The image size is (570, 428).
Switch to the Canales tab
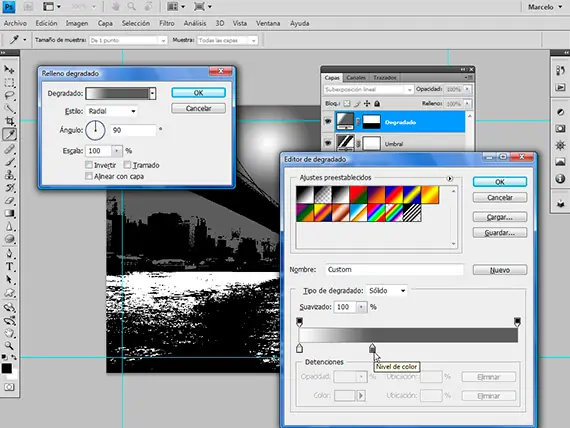(356, 77)
